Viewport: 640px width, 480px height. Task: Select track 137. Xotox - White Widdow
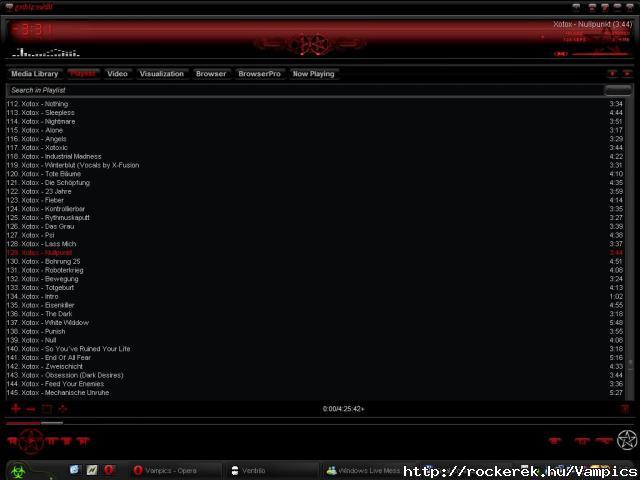pos(314,323)
